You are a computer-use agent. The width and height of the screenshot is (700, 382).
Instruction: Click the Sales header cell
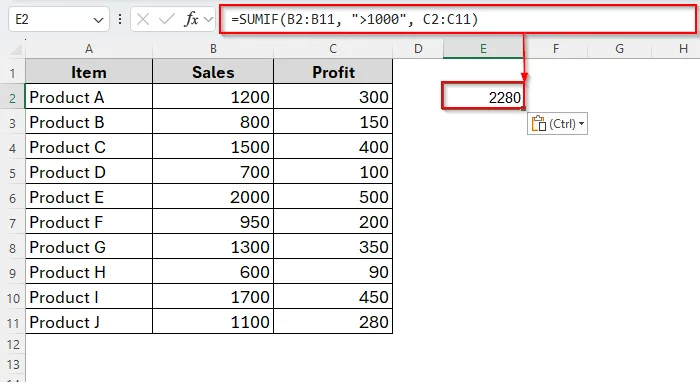(x=213, y=72)
